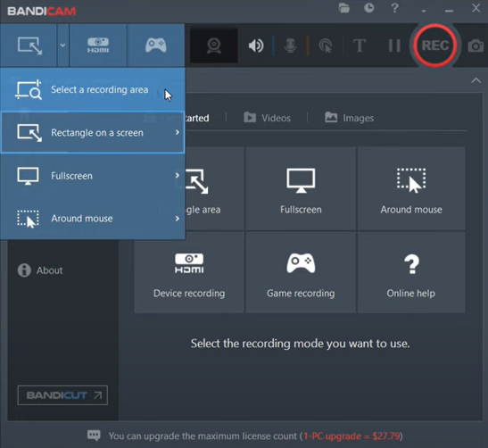Toggle mouse click effect icon
The height and width of the screenshot is (448, 488).
[326, 46]
